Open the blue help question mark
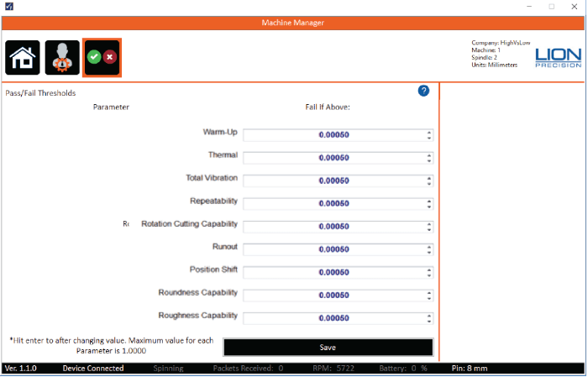This screenshot has width=588, height=377. coord(423,91)
